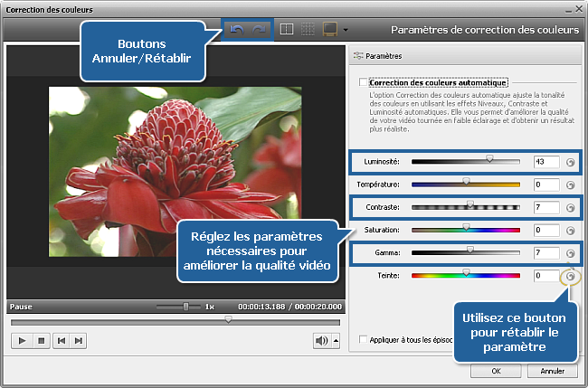Start playback with the Play button
Image resolution: width=588 pixels, height=388 pixels.
[21, 340]
